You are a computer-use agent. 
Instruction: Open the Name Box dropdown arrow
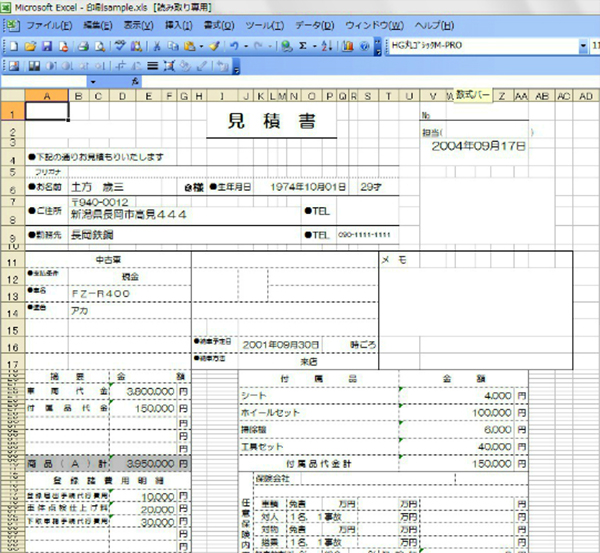[93, 82]
